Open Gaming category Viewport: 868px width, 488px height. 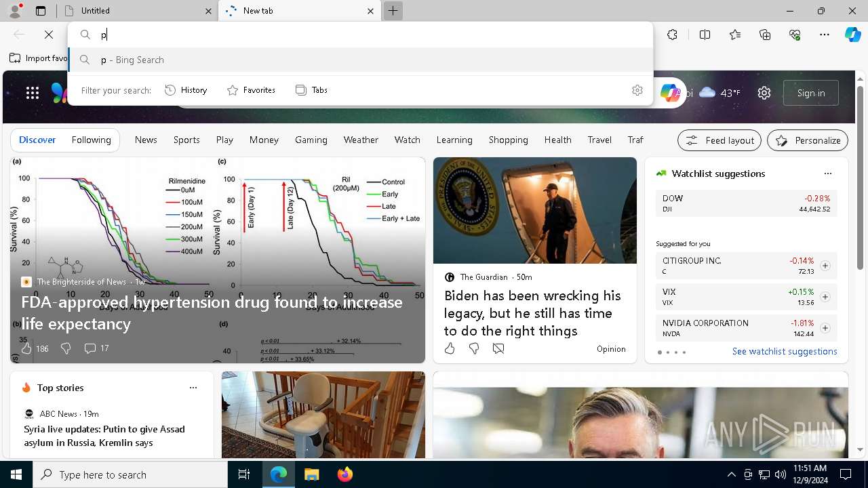pos(311,140)
